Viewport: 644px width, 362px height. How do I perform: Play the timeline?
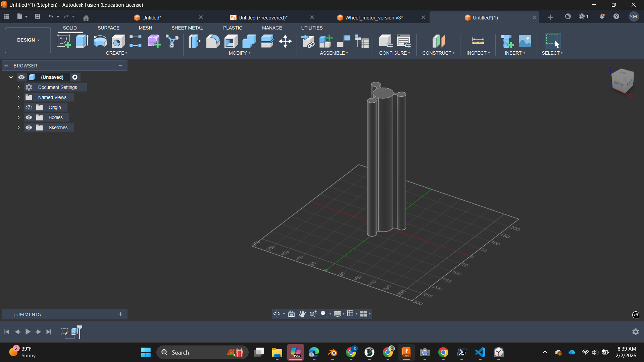click(x=28, y=332)
